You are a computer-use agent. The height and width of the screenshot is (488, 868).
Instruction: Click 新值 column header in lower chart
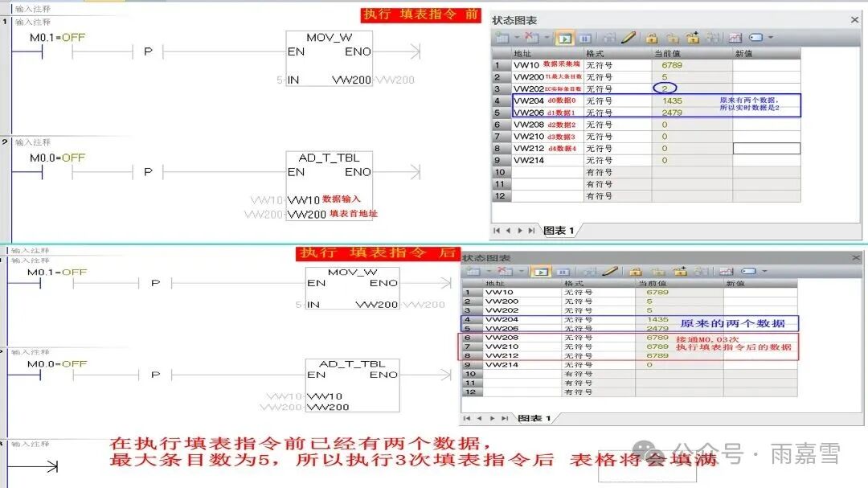[760, 283]
